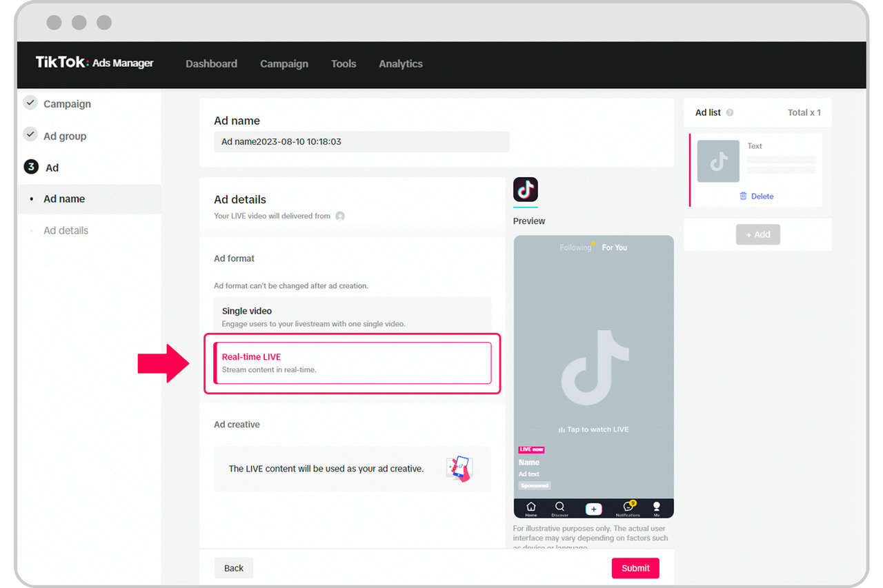Screen dimensions: 883x588
Task: Open the Tools menu
Action: coord(344,63)
